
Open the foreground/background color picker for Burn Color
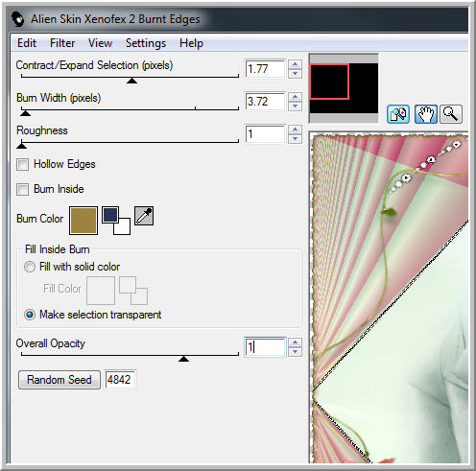pos(116,221)
